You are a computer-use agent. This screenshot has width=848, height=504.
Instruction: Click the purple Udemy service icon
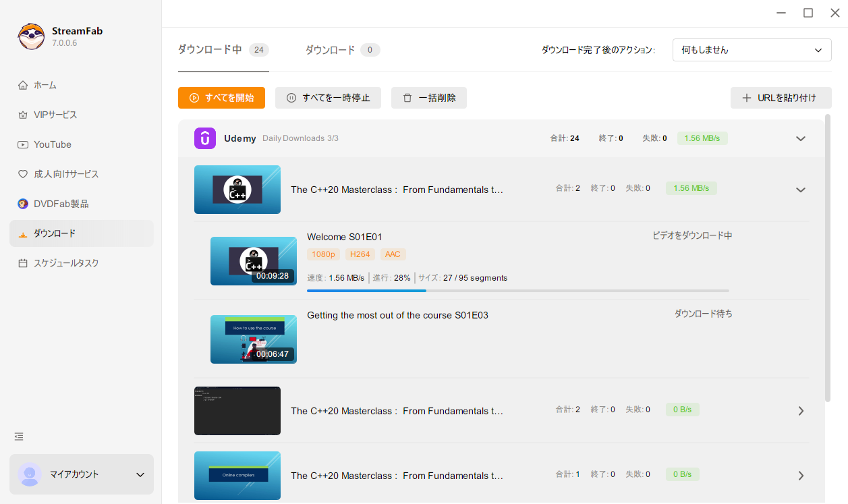tap(204, 138)
